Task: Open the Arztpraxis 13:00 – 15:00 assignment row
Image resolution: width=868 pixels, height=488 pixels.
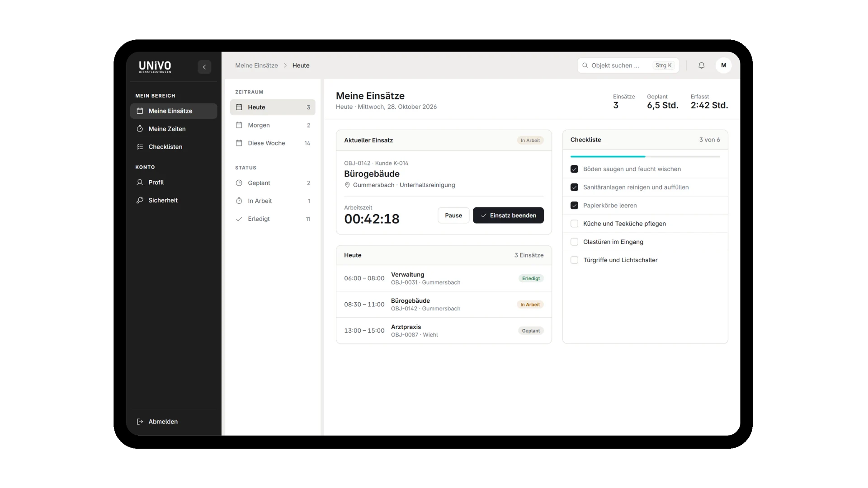Action: [444, 331]
